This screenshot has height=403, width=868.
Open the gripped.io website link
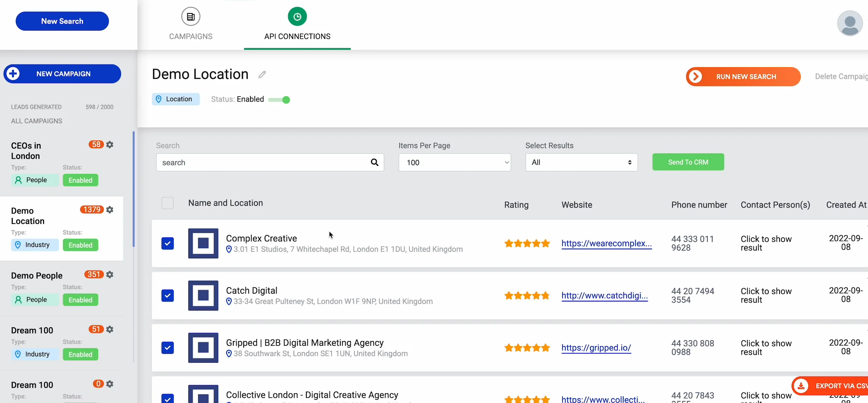coord(596,348)
